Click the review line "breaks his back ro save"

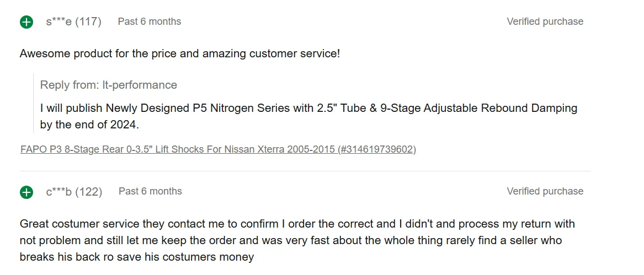tap(137, 257)
